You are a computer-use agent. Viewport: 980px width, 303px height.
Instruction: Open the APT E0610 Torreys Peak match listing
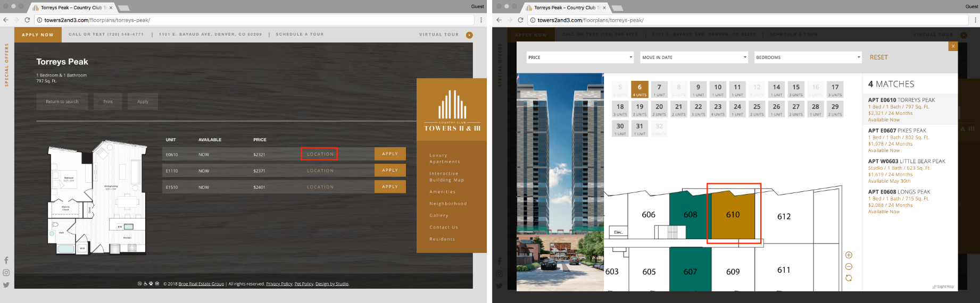click(x=910, y=110)
